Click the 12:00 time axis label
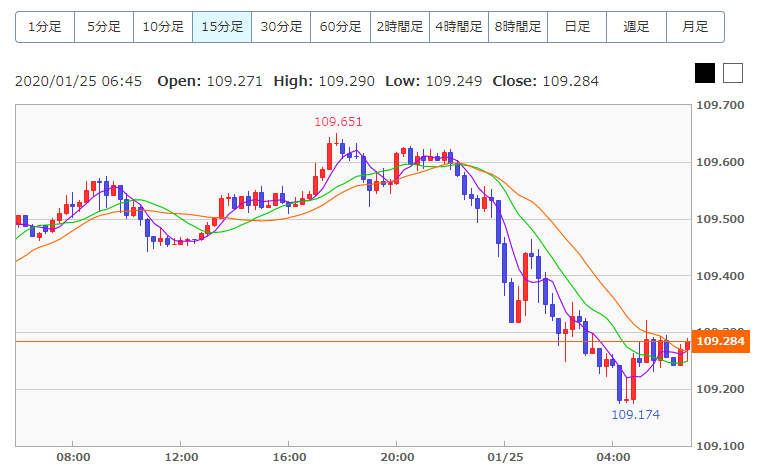Screen dimensions: 760x470 (181, 457)
